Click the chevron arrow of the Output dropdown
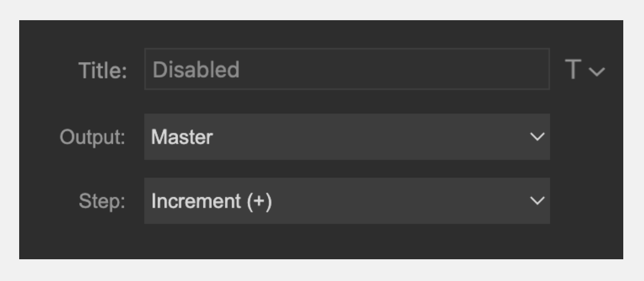 (x=538, y=137)
